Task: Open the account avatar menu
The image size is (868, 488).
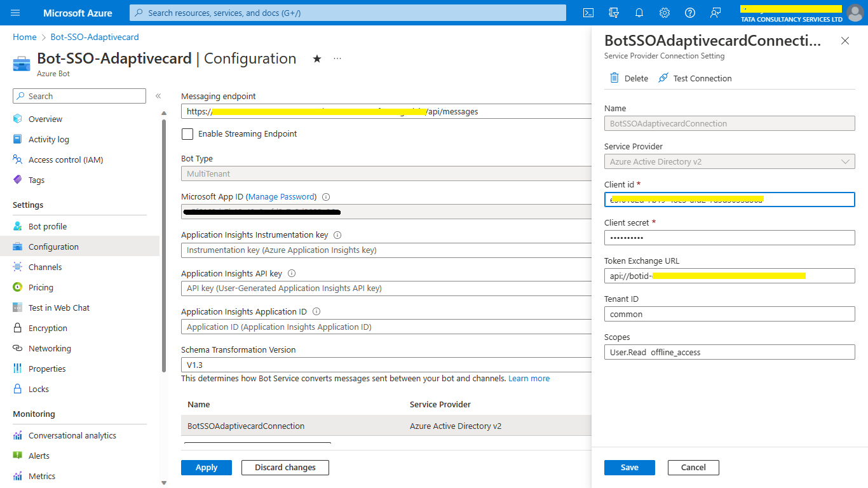Action: tap(855, 13)
